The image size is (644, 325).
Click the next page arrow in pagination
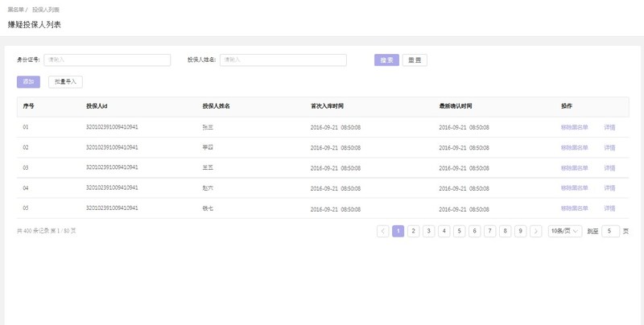[536, 231]
